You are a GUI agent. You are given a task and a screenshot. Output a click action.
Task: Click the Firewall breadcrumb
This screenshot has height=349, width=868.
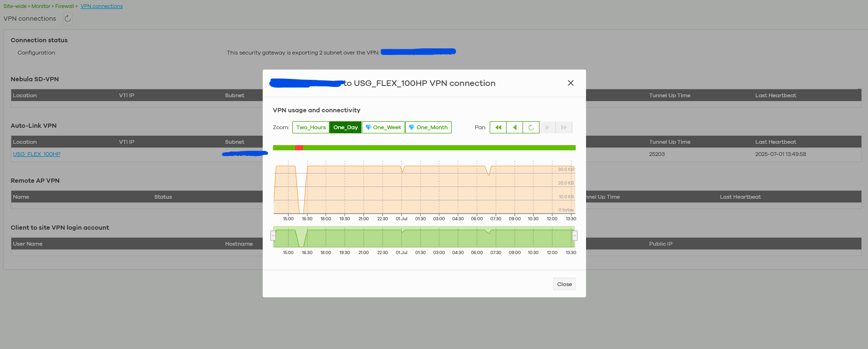pos(64,6)
